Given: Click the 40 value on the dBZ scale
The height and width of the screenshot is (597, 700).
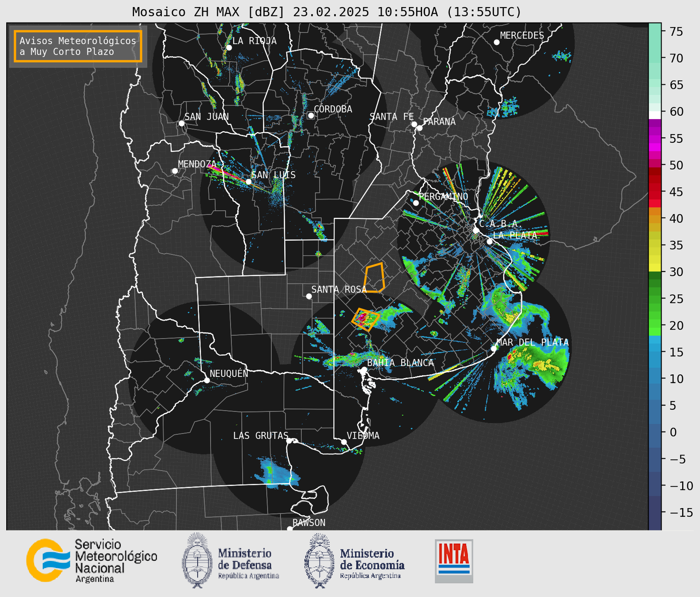Looking at the screenshot, I should (676, 218).
